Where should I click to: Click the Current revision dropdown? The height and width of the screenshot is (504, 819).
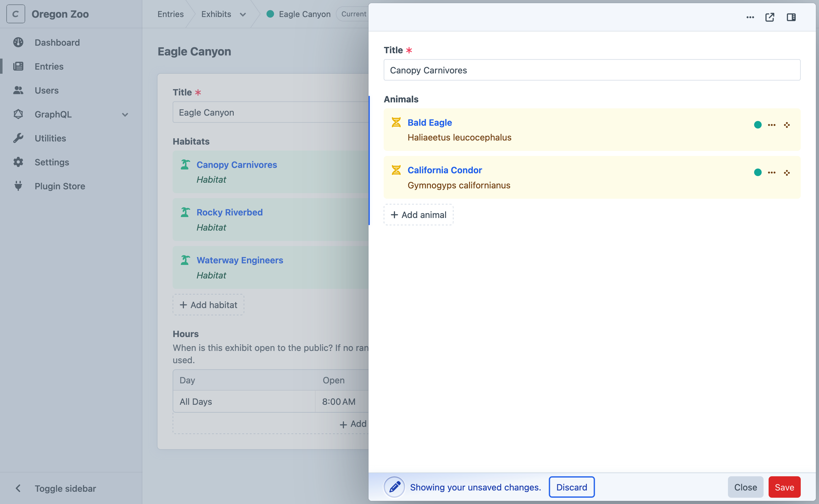[x=353, y=14]
